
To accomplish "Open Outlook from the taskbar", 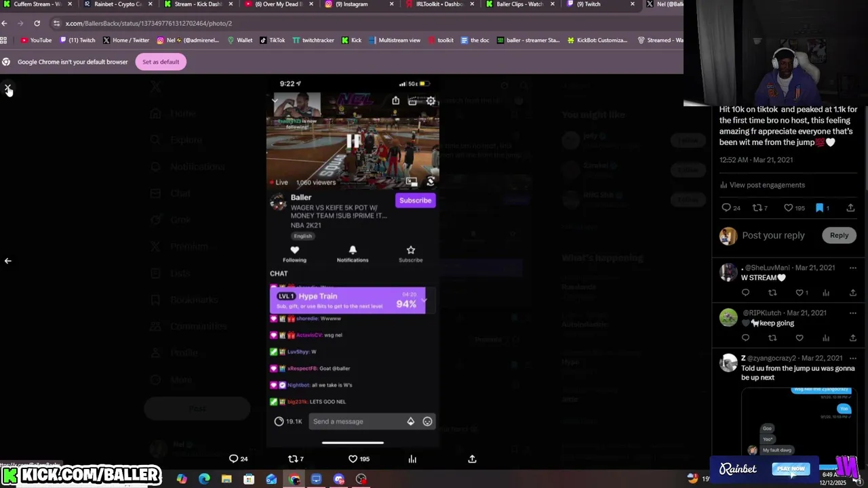I will (x=271, y=479).
